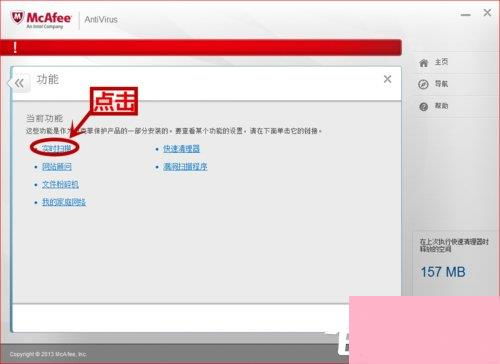
Task: Open 导航 with the compass icon
Action: pyautogui.click(x=423, y=84)
